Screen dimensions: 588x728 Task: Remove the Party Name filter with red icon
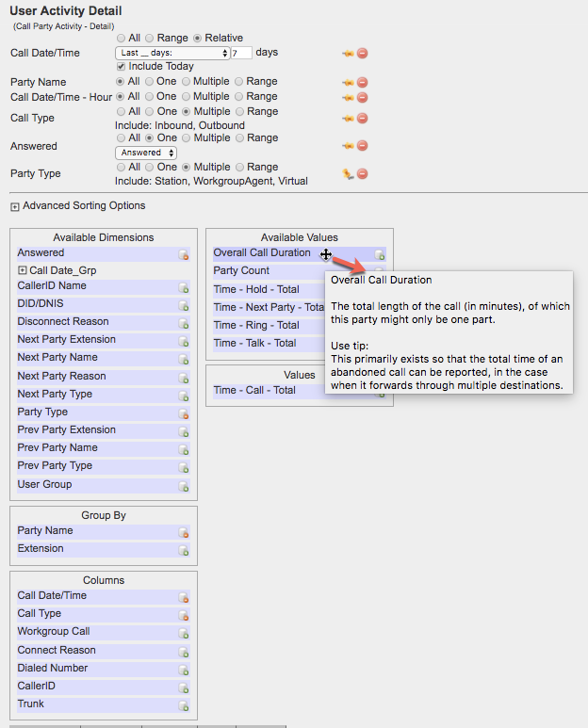pyautogui.click(x=362, y=83)
